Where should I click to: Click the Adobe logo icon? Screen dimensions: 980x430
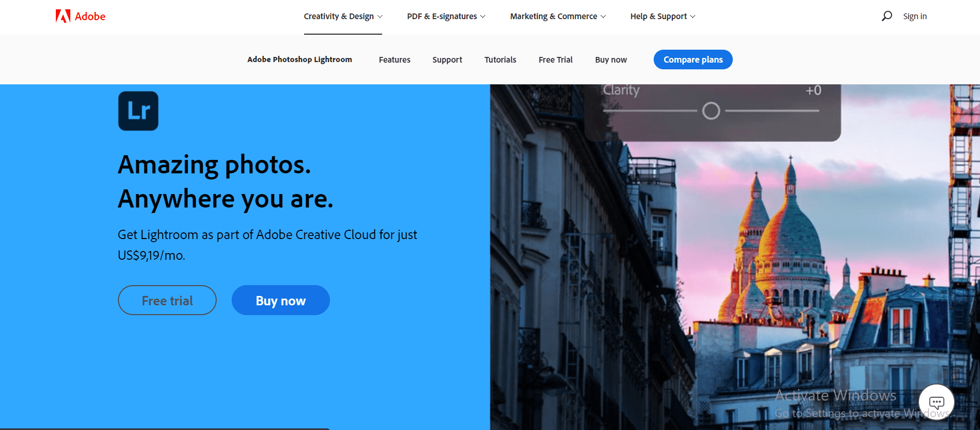pyautogui.click(x=63, y=16)
